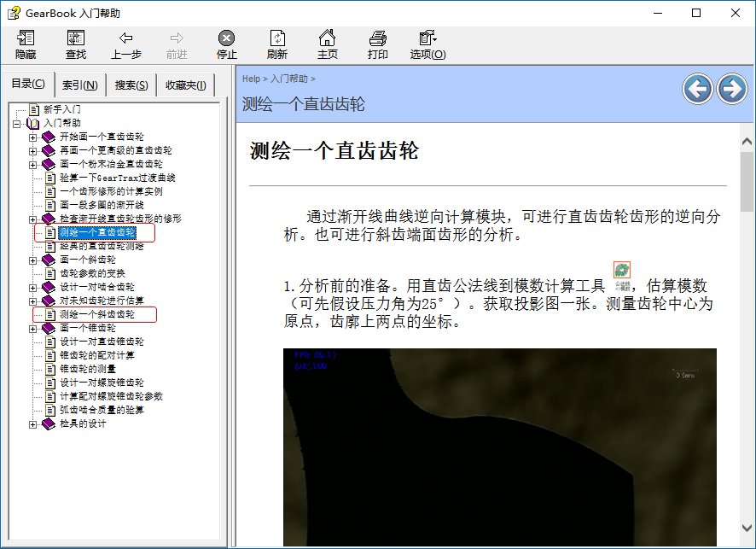The image size is (756, 549).
Task: Click the round blue previous-topic arrow
Action: pos(698,89)
